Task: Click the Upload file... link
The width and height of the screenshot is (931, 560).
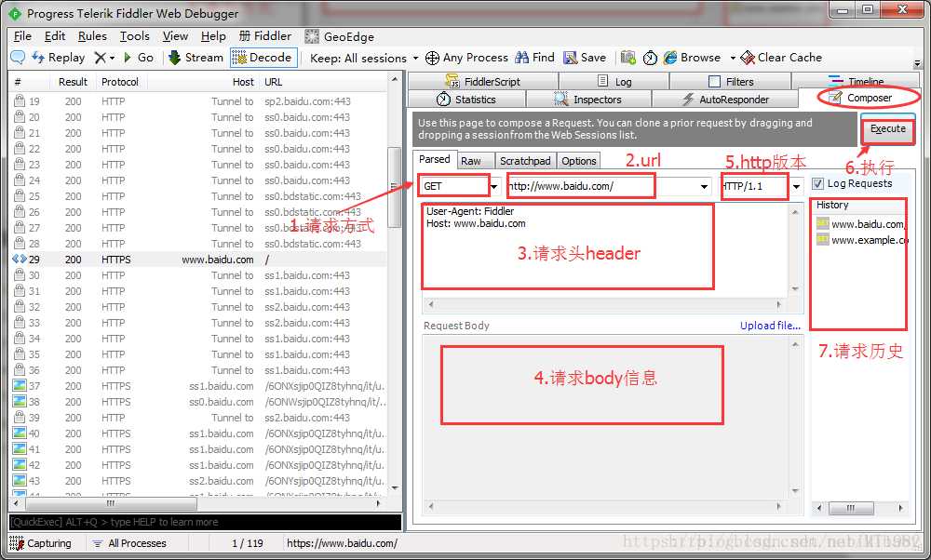Action: (x=770, y=326)
